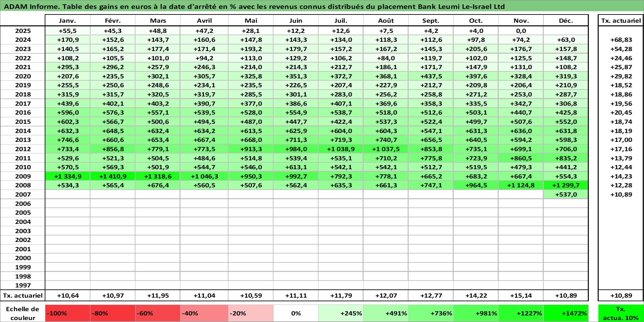Pick the -20% light pink scale swatch

(250, 313)
